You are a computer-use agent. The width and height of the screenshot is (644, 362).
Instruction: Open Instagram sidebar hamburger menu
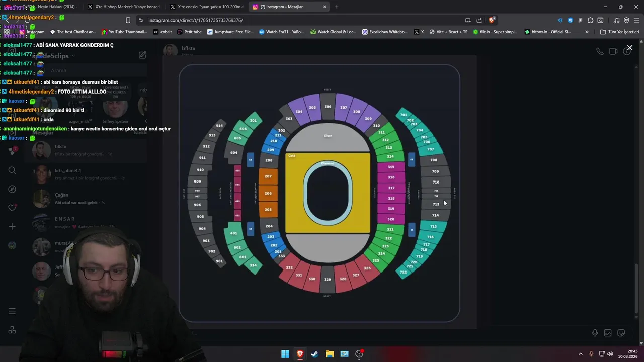(x=12, y=311)
